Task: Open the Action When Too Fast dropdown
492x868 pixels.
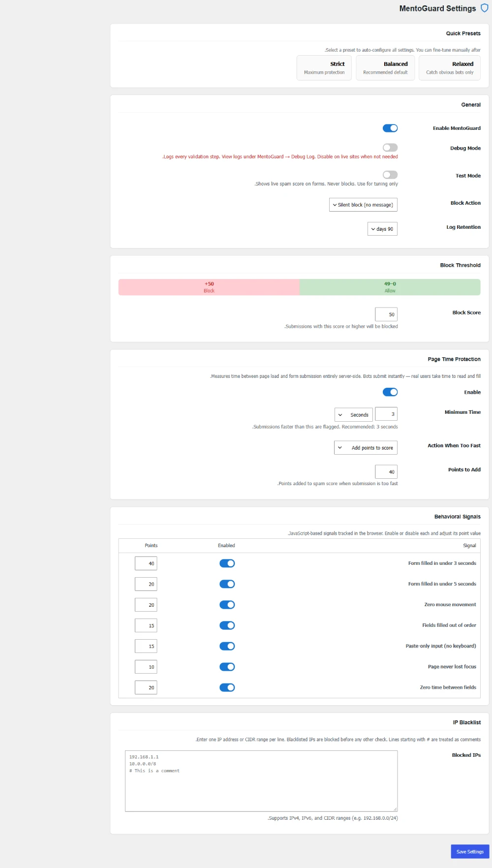Action: tap(366, 448)
